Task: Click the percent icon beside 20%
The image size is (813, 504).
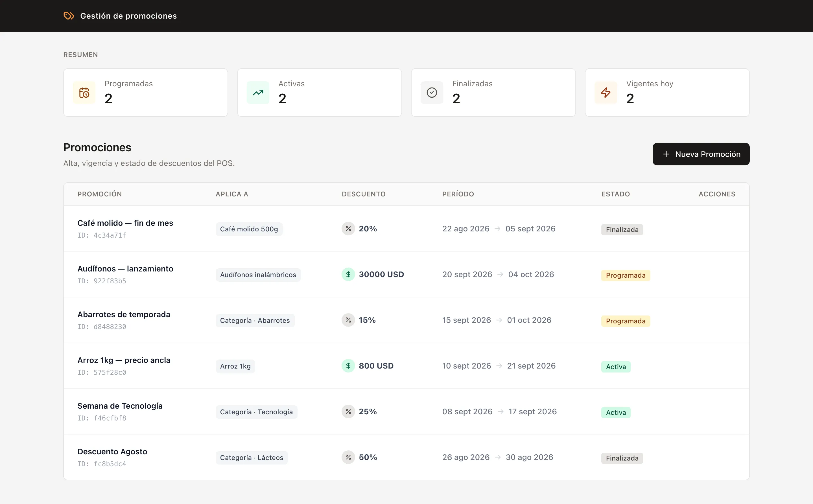Action: tap(348, 229)
